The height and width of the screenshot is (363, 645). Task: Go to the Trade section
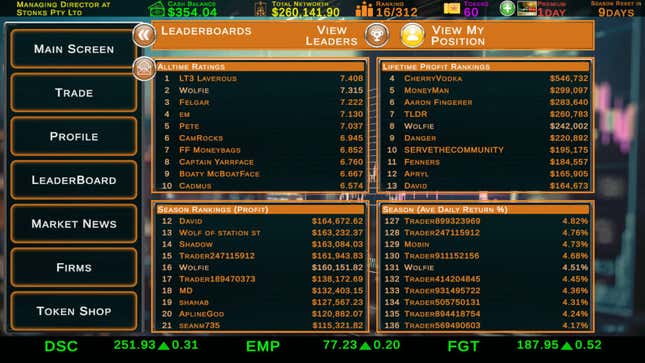pos(74,93)
